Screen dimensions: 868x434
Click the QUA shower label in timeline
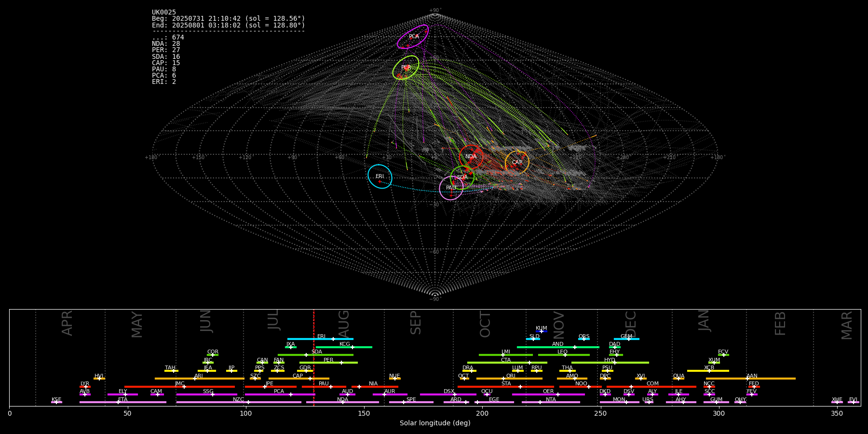[678, 376]
